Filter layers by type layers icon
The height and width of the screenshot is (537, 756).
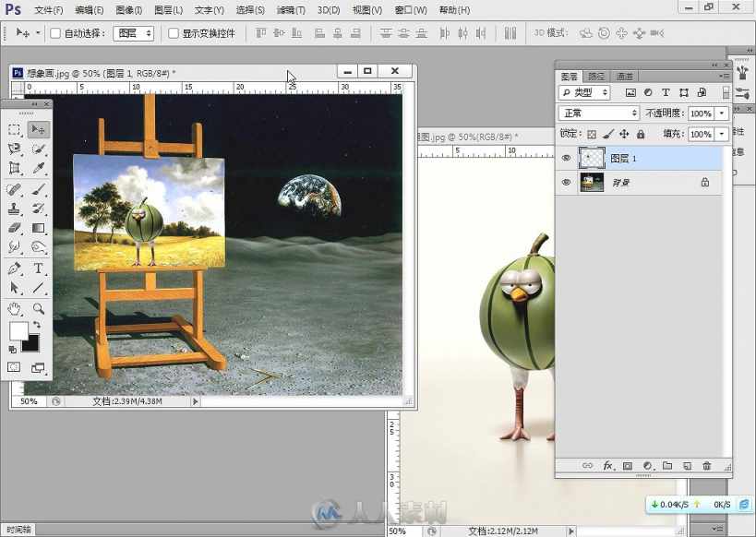click(666, 92)
